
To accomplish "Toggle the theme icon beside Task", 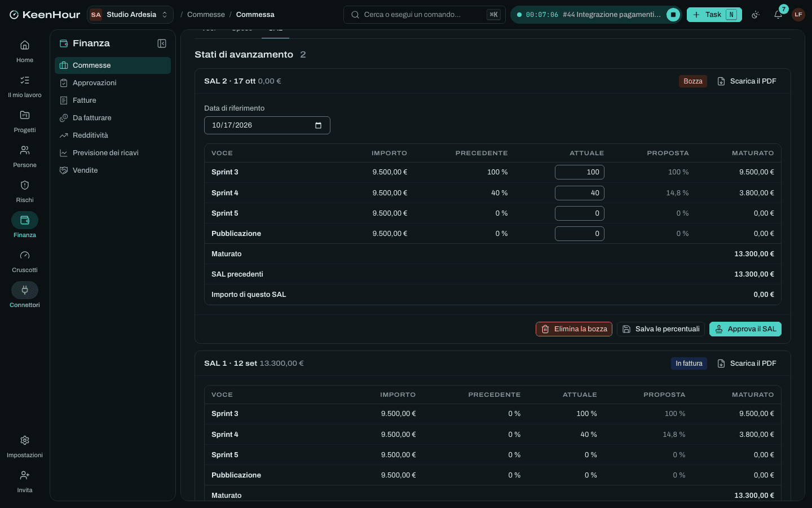I will tap(756, 15).
